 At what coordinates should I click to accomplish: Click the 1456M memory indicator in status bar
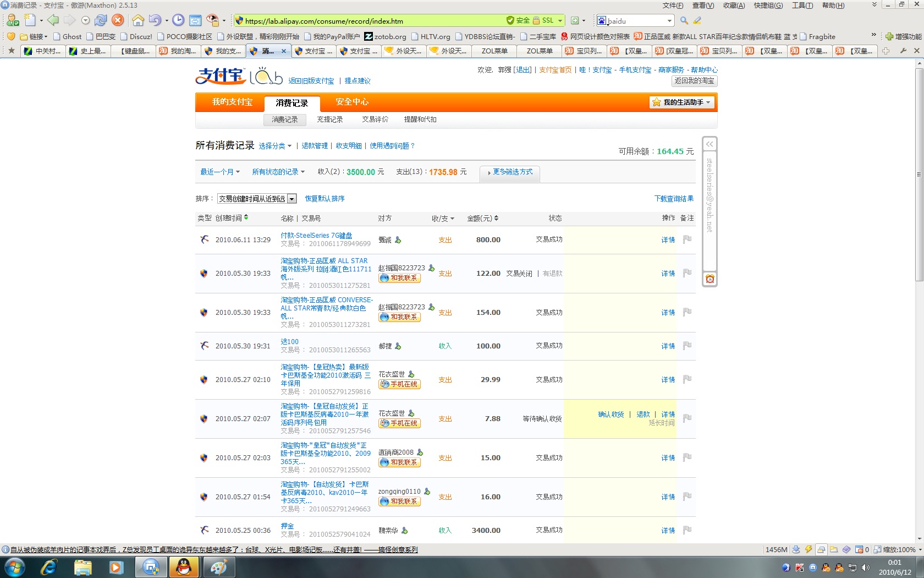click(776, 549)
